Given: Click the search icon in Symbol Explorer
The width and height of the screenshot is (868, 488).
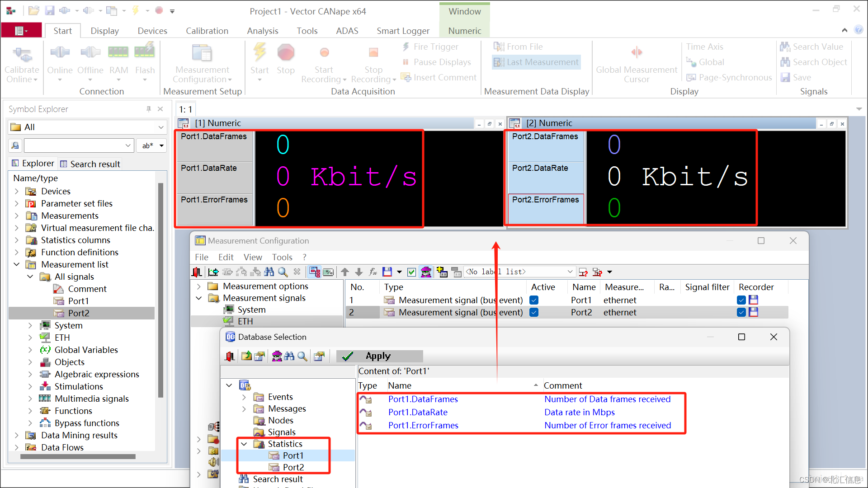Looking at the screenshot, I should tap(15, 145).
